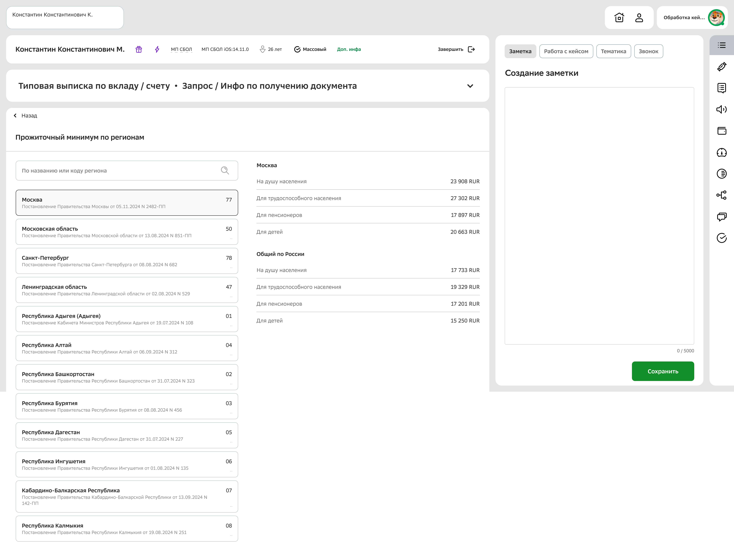Click the chat bubbles sidebar icon
The height and width of the screenshot is (560, 734).
pos(721,217)
